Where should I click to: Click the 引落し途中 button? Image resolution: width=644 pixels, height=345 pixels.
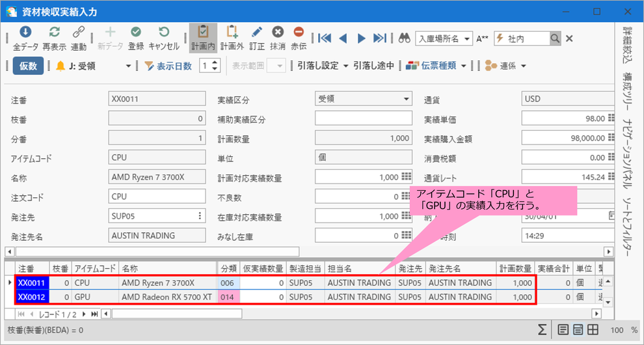tap(374, 66)
